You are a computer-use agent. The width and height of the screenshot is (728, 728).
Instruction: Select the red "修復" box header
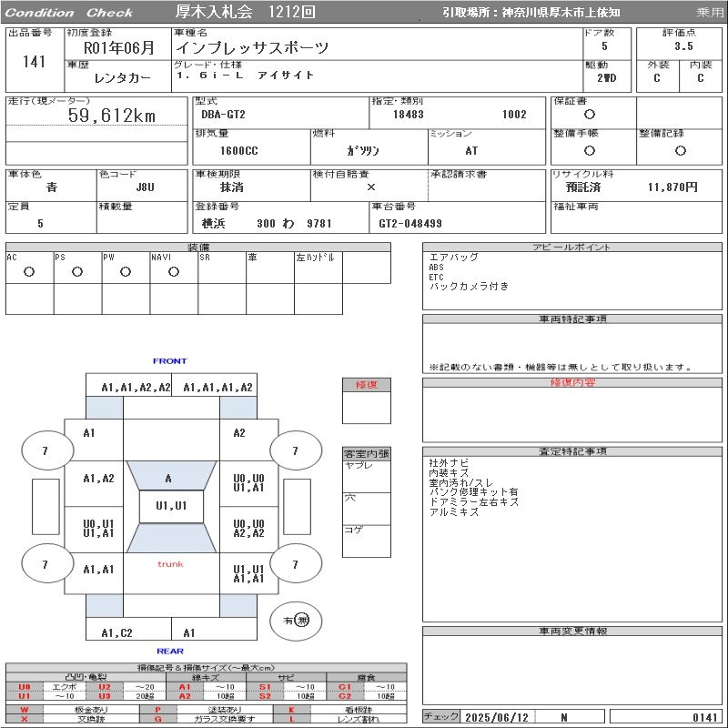tap(367, 384)
